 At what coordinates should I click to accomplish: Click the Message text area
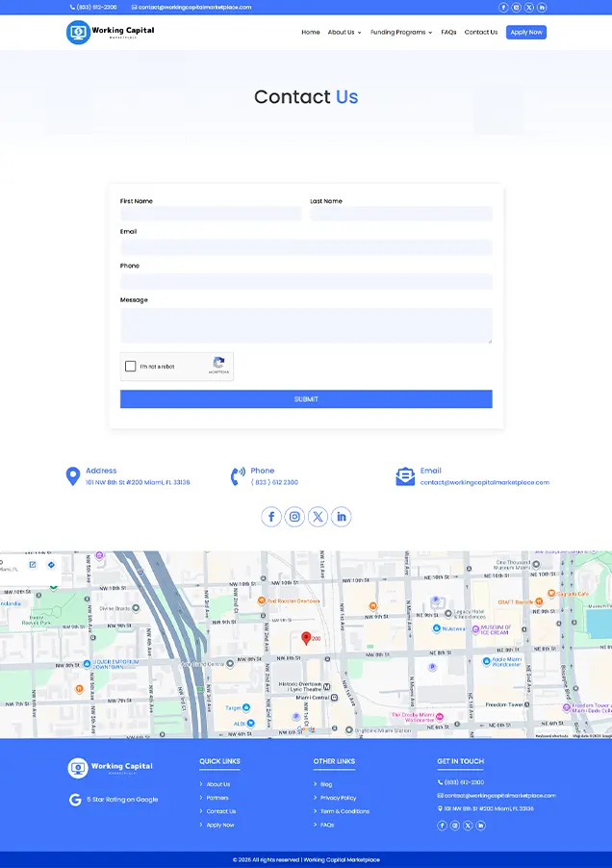tap(306, 325)
